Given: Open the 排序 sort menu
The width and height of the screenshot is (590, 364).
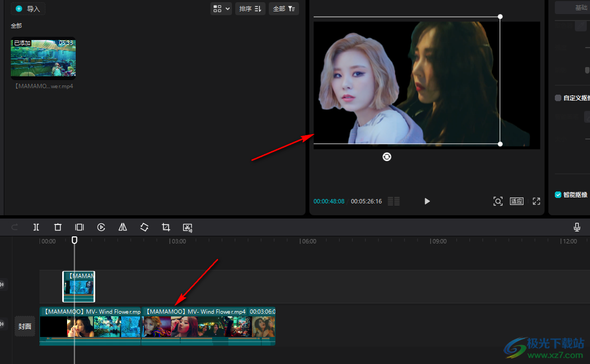Looking at the screenshot, I should pyautogui.click(x=250, y=9).
